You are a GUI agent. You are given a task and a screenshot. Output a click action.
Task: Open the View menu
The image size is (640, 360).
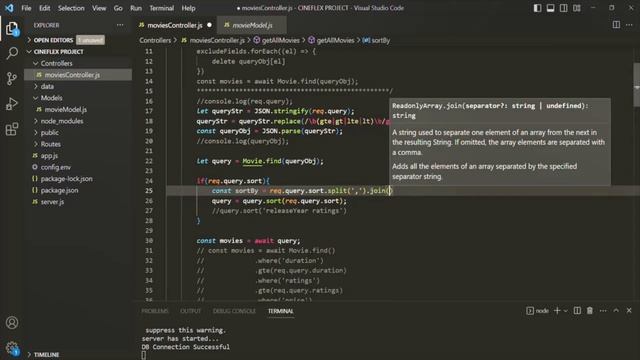[99, 8]
